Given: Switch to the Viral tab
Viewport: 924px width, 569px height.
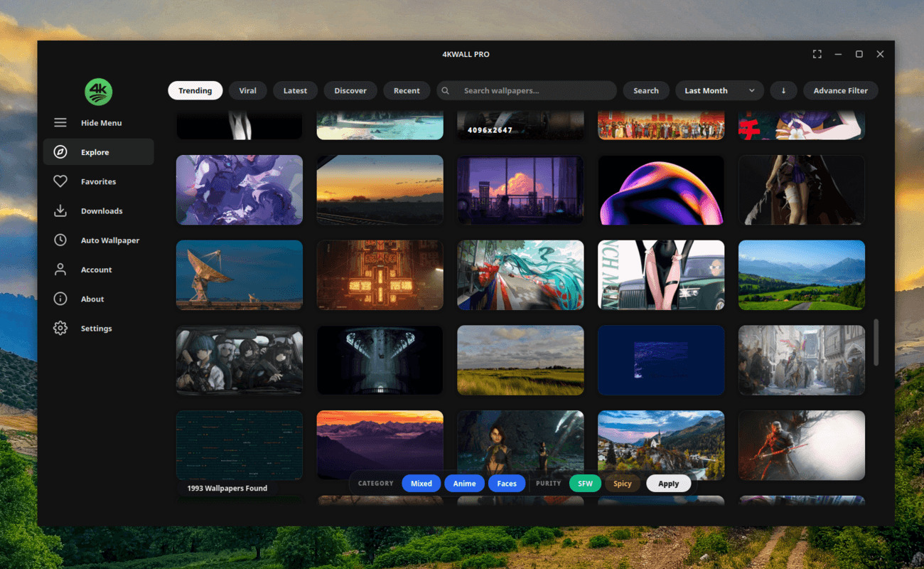Looking at the screenshot, I should click(248, 90).
